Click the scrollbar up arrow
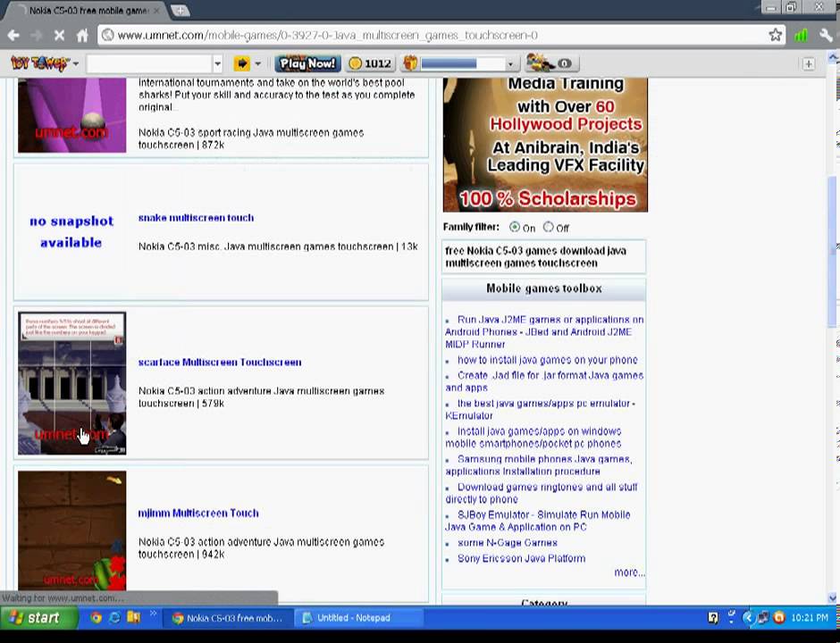840x643 pixels. 833,56
